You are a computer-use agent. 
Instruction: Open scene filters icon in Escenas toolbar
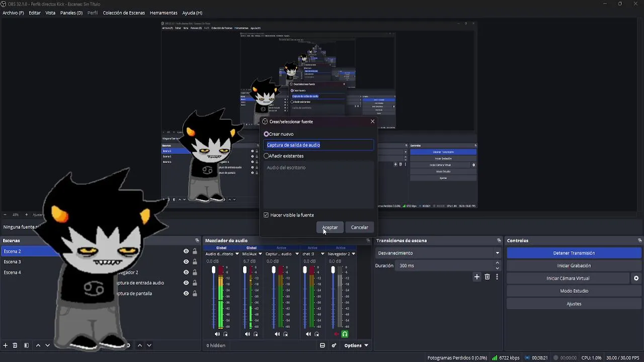pos(26,345)
